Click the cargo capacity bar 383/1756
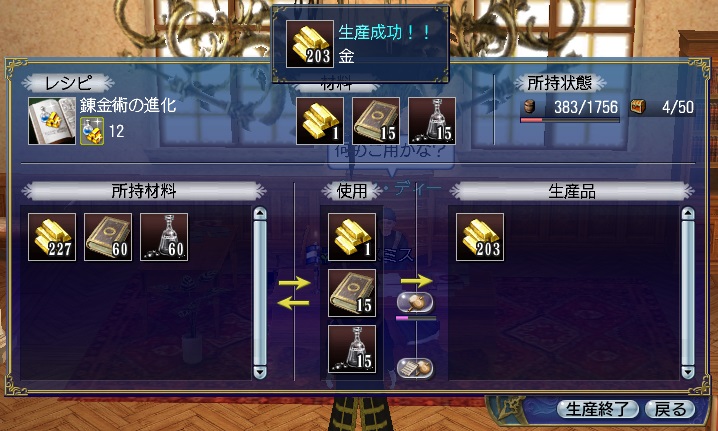The height and width of the screenshot is (431, 718). [x=570, y=110]
